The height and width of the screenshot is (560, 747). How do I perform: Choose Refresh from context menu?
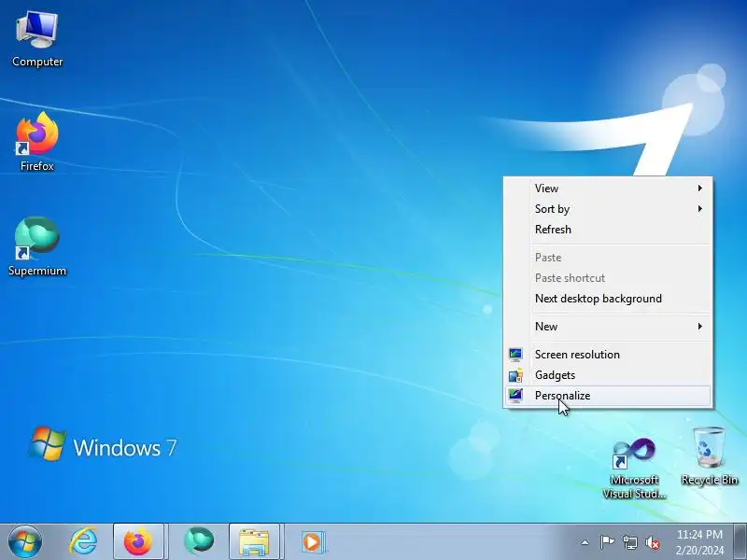coord(608,229)
